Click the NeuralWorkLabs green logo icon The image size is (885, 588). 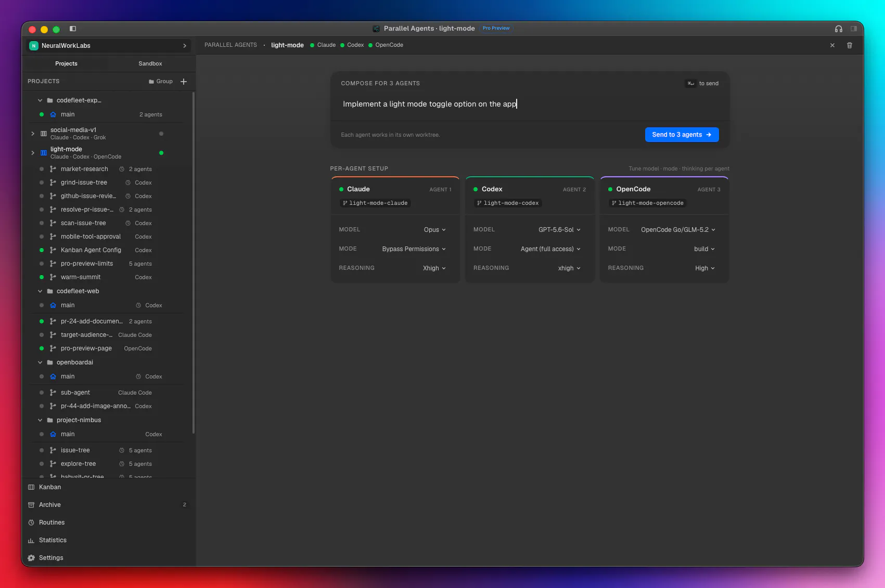(34, 46)
